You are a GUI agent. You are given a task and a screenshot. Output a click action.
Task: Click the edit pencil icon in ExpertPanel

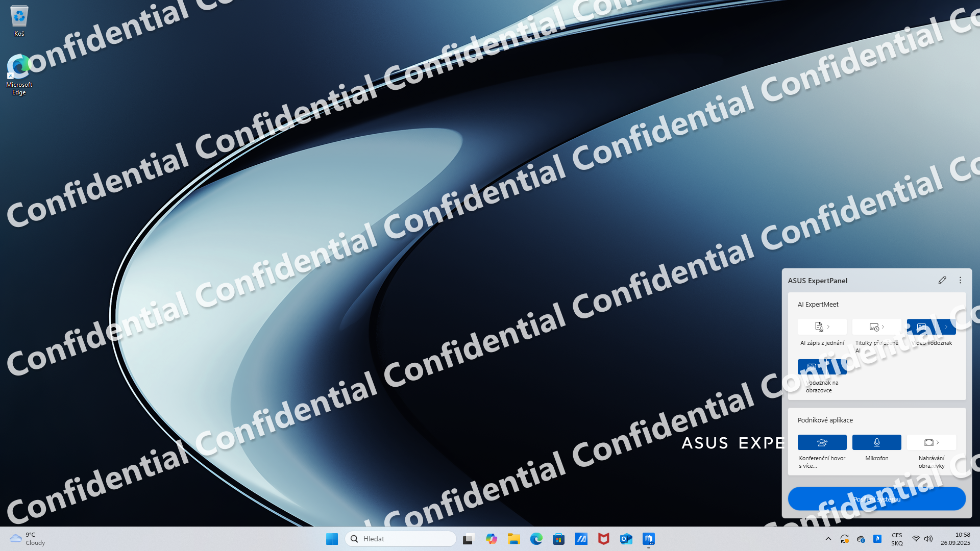coord(942,280)
